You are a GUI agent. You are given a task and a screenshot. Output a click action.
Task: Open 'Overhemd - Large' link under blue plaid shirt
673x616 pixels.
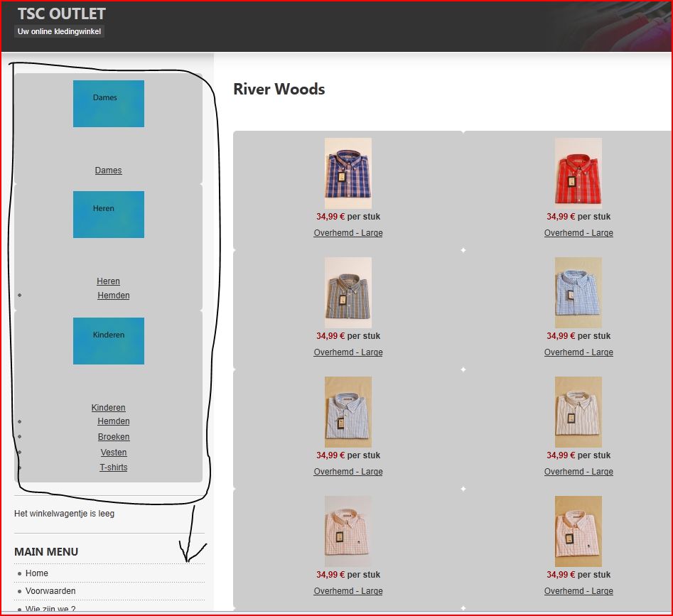click(x=348, y=233)
